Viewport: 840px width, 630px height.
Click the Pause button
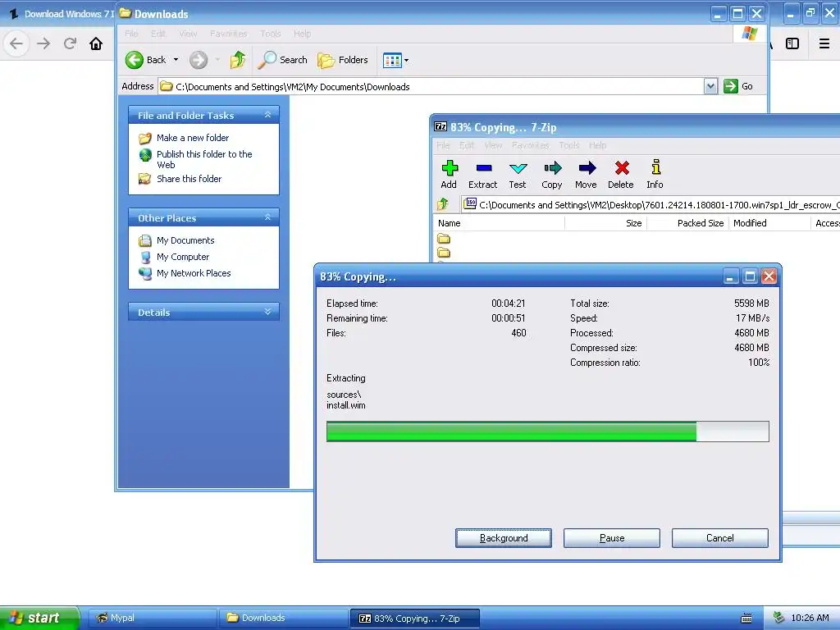[612, 538]
